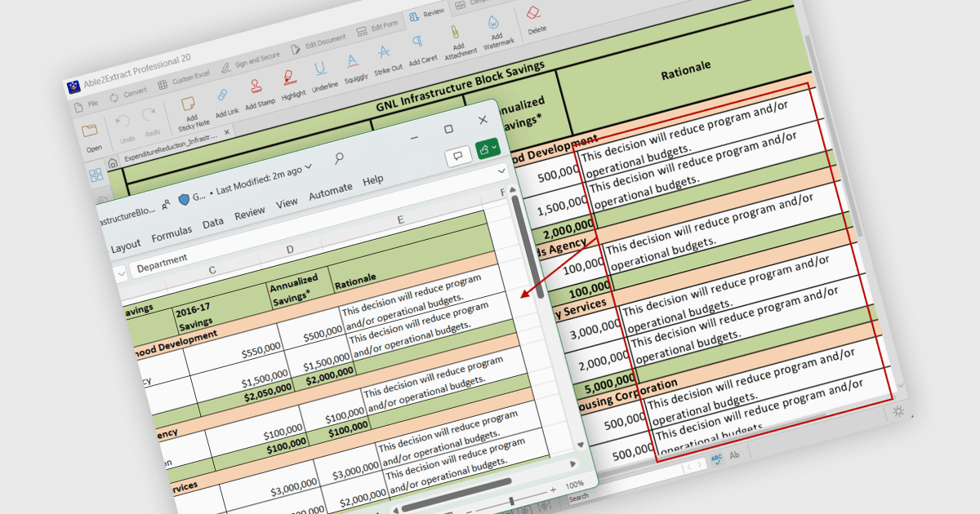Select column E header in Excel
The width and height of the screenshot is (980, 514).
click(x=401, y=219)
